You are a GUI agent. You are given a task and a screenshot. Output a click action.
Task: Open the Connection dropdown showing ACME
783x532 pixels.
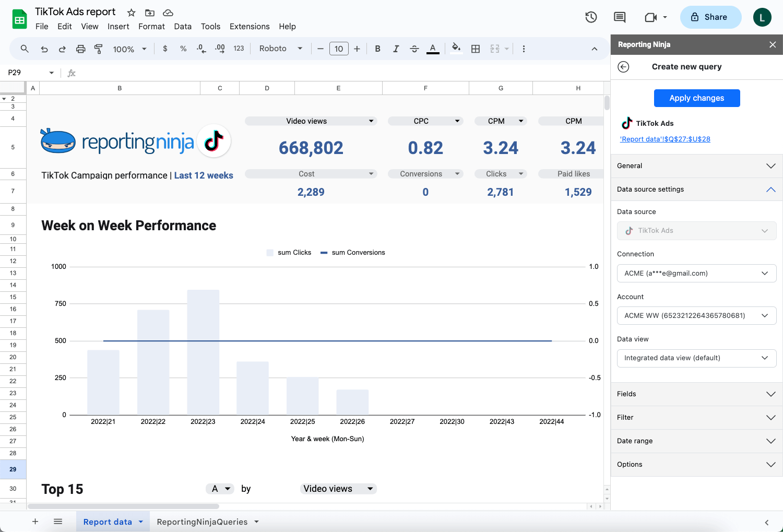[x=696, y=273]
